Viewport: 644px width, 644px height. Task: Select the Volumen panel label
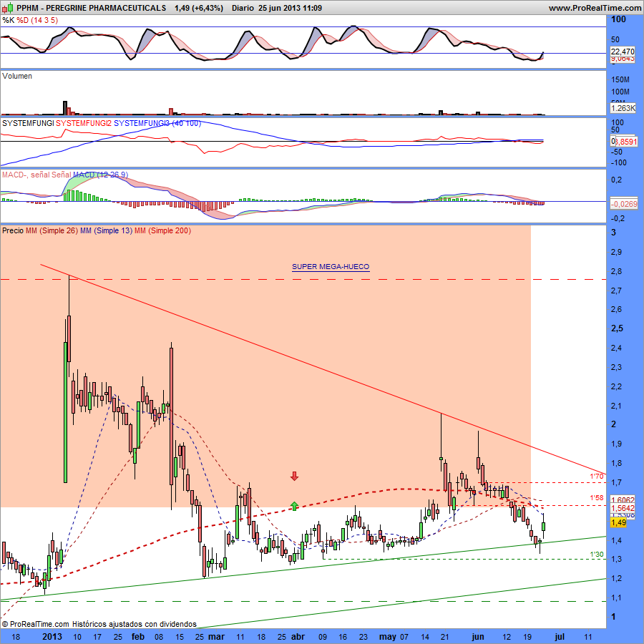tap(17, 76)
